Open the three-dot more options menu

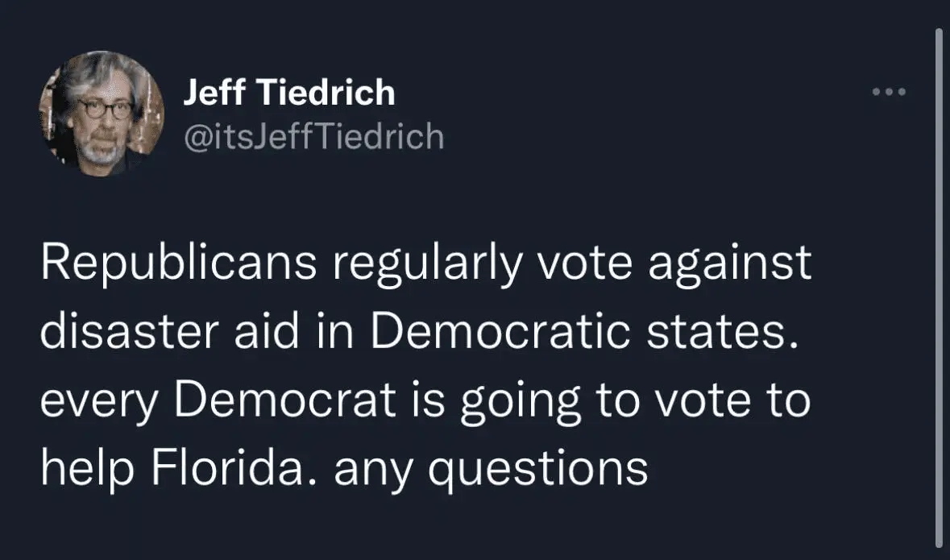click(890, 92)
